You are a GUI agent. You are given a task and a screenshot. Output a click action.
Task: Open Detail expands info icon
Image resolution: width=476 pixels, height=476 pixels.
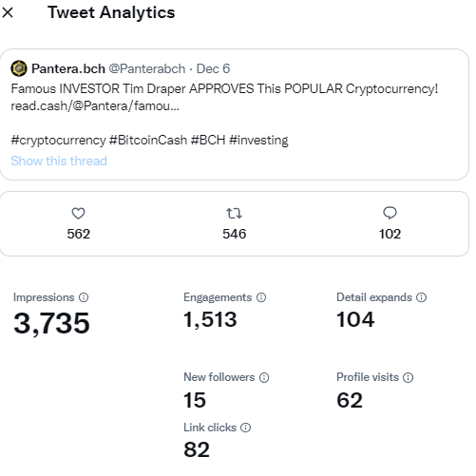[421, 297]
